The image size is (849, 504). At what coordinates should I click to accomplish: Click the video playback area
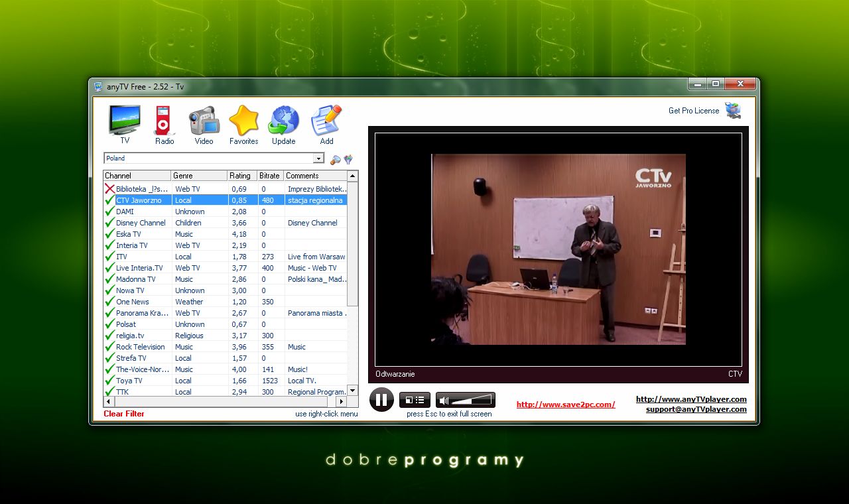(558, 249)
